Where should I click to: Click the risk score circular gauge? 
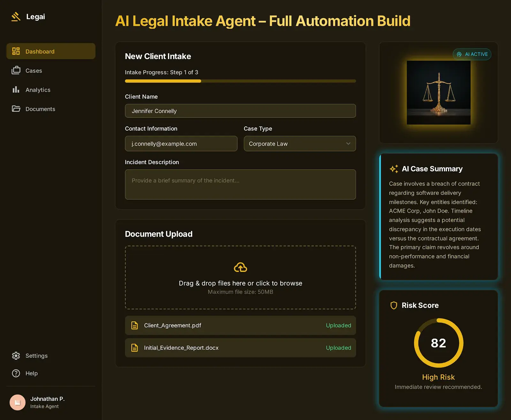click(x=439, y=343)
